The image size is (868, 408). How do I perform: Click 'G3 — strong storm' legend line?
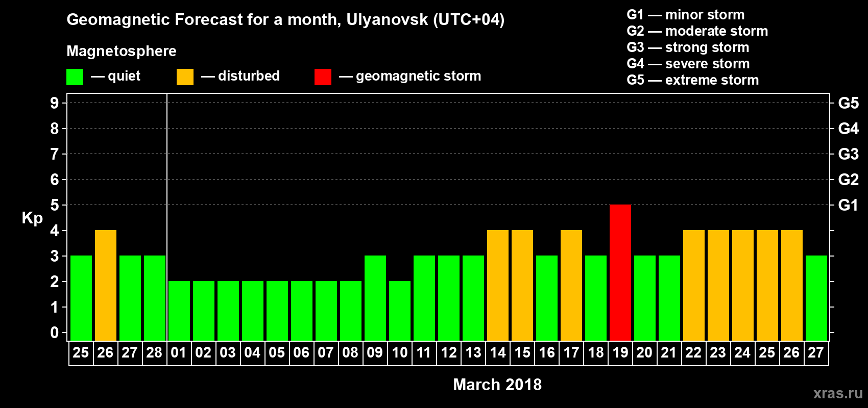688,47
